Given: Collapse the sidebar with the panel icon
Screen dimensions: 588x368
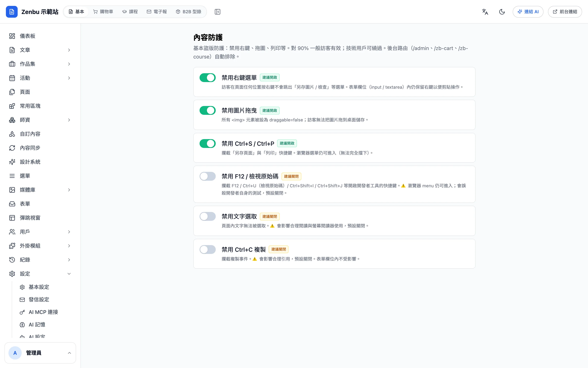Looking at the screenshot, I should 217,12.
